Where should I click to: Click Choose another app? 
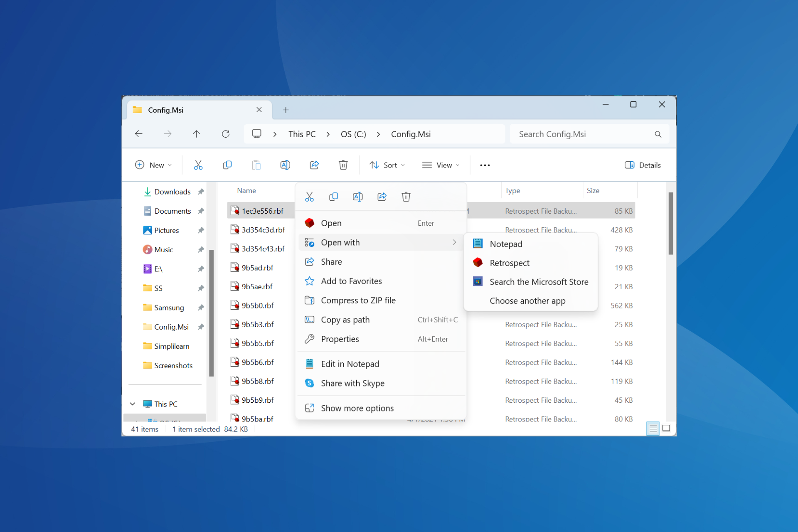530,301
